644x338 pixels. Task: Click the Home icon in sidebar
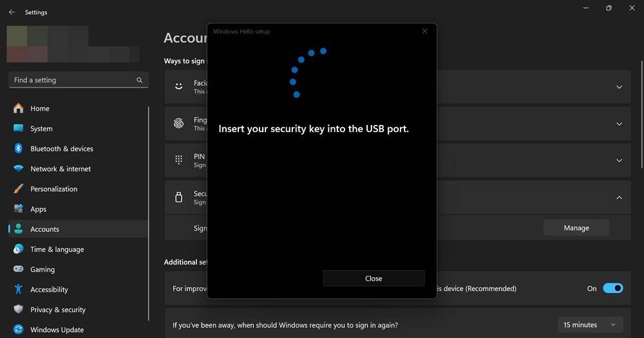click(x=19, y=108)
